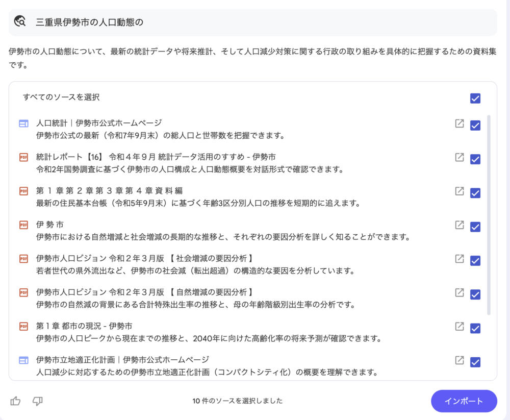Click the thumbs up feedback icon
Screen dimensions: 510x420
pyautogui.click(x=15, y=401)
